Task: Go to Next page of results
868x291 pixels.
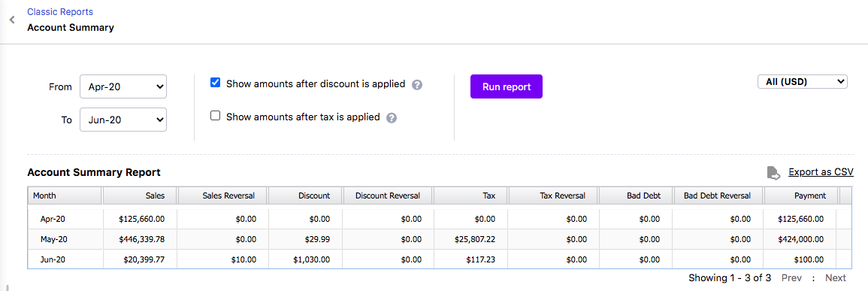Action: (836, 277)
